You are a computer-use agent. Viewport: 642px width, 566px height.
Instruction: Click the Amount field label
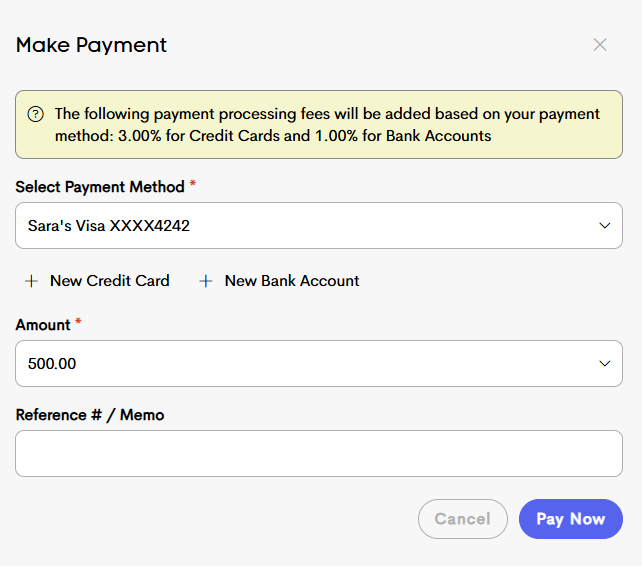click(x=43, y=325)
